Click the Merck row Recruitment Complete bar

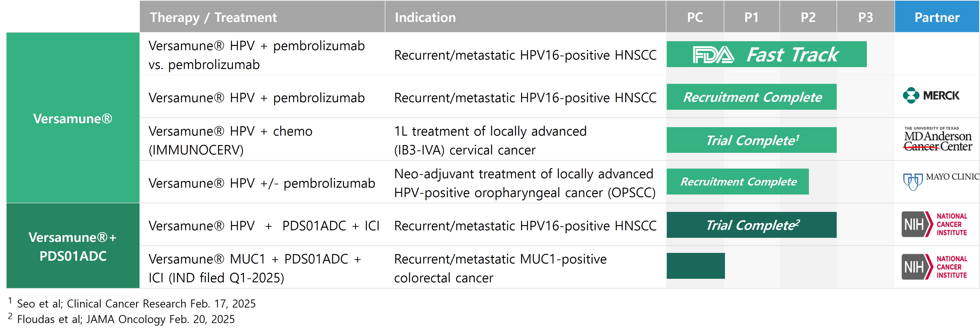coord(752,97)
